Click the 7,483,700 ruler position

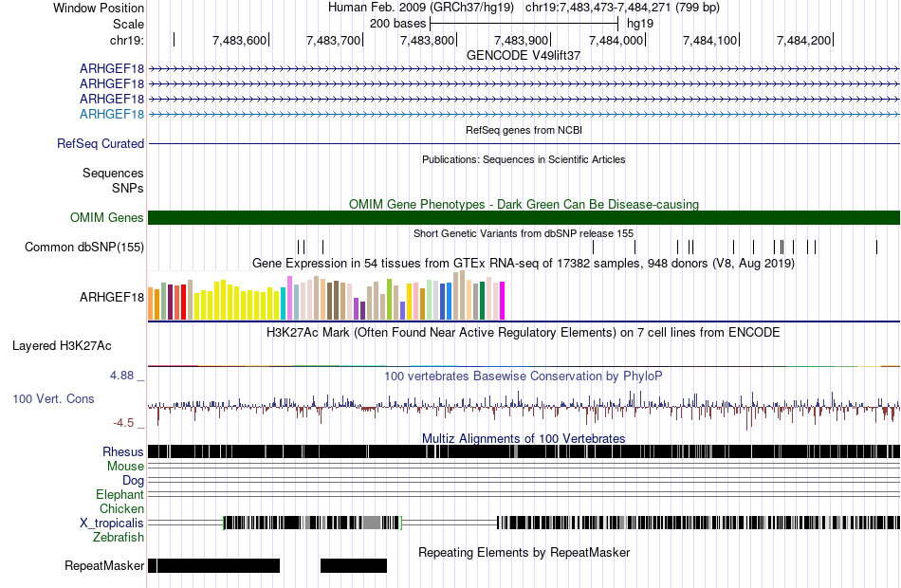click(334, 40)
